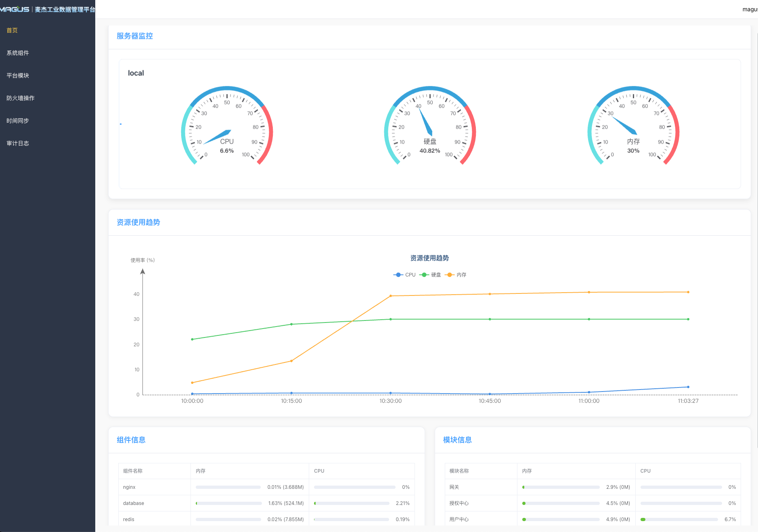The image size is (758, 532).
Task: Click the 用户中心 CPU progress bar
Action: coord(679,519)
